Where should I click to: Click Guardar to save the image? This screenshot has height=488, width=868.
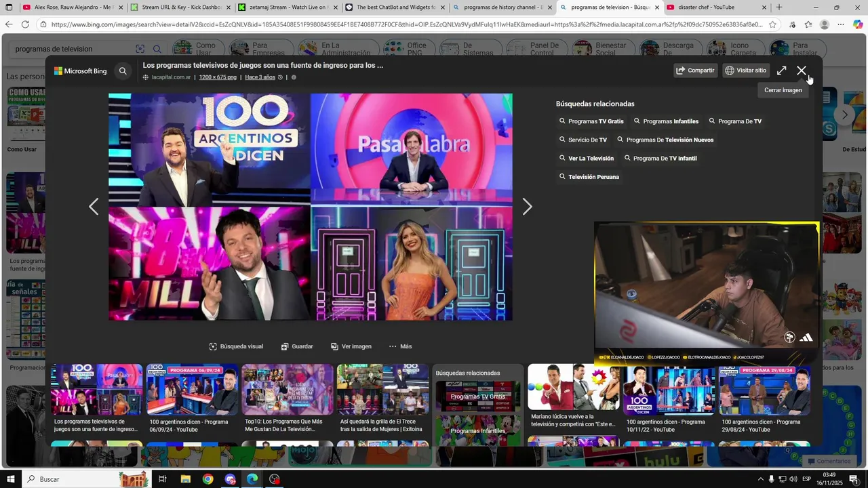297,346
